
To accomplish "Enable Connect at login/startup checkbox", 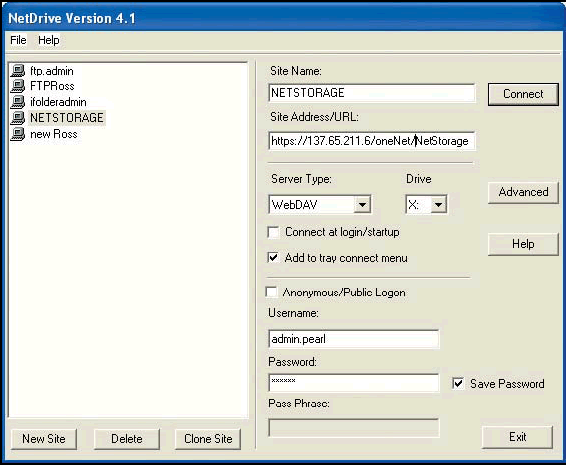I will (273, 232).
